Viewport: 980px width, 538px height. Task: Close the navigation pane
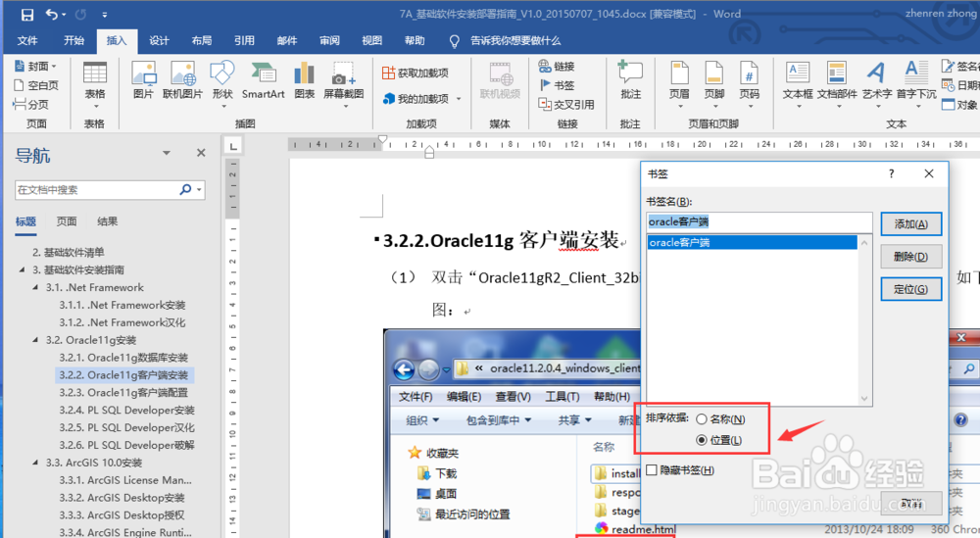(201, 153)
